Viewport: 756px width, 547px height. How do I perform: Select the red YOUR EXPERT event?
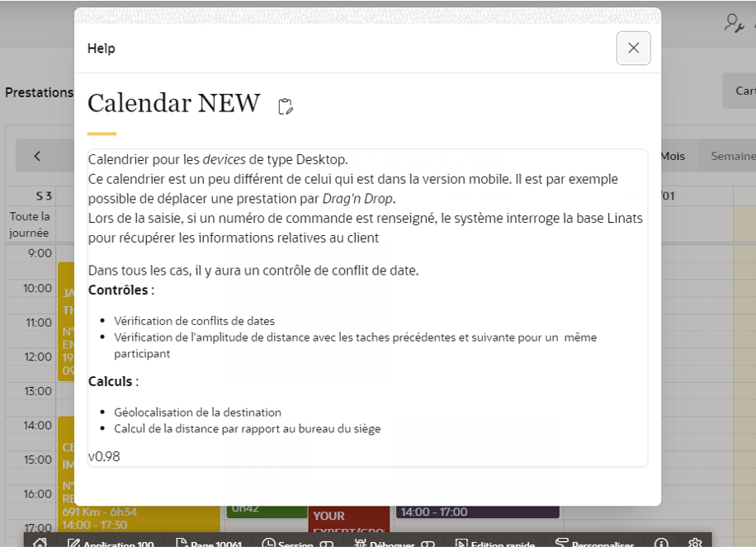pos(348,520)
